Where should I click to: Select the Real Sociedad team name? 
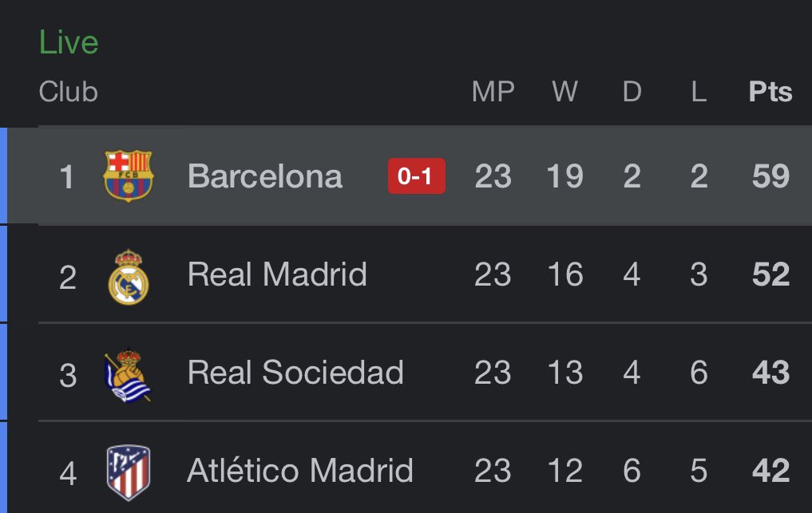click(295, 373)
